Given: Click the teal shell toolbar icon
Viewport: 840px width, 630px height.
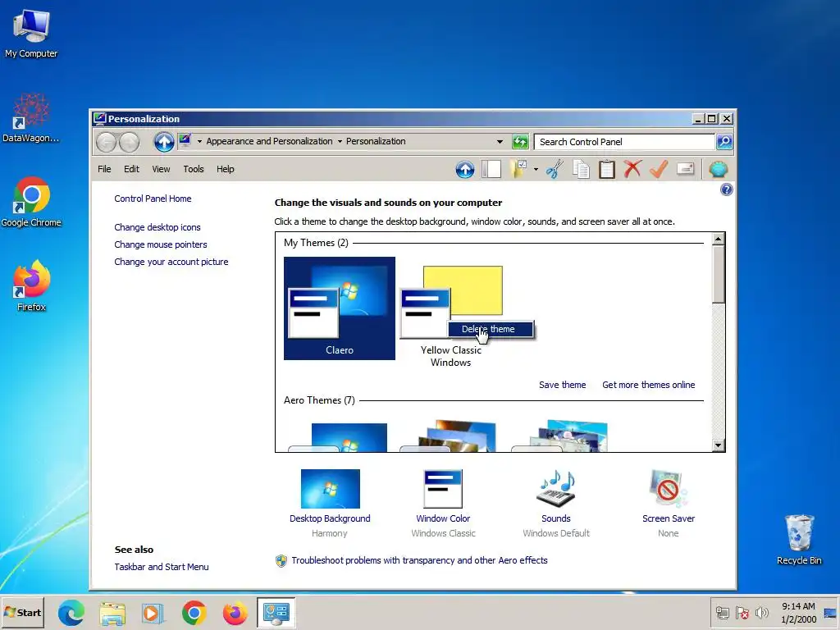Looking at the screenshot, I should [719, 169].
